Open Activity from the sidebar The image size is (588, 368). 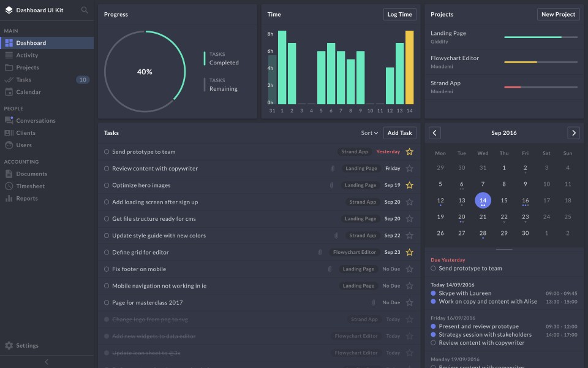47,55
